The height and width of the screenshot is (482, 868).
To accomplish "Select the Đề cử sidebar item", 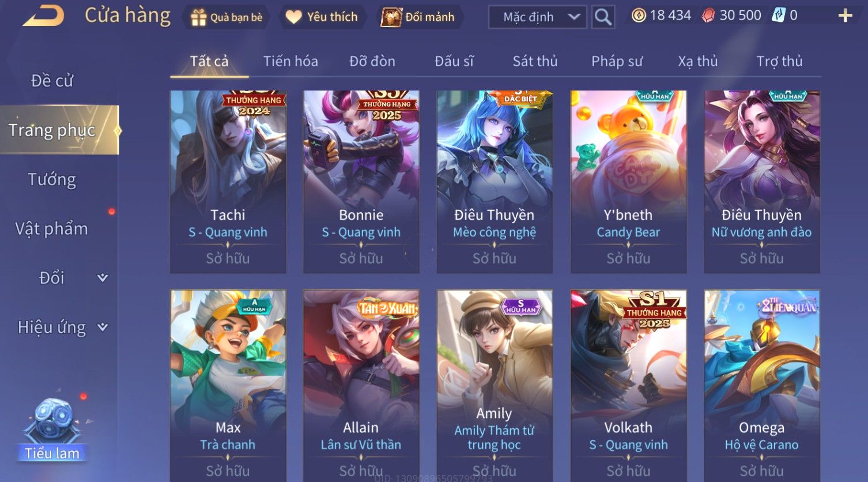I will click(52, 81).
